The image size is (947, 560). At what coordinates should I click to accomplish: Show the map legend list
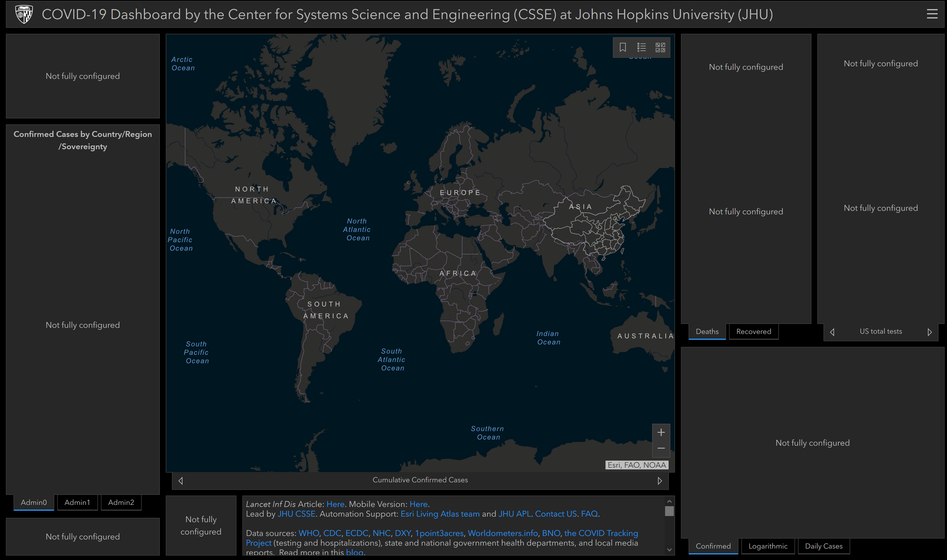(641, 47)
